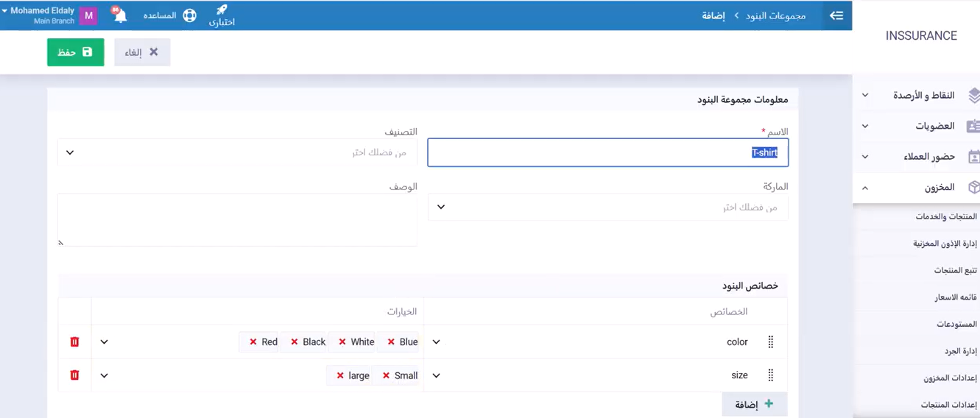
Task: Remove the Small size tag
Action: pos(386,375)
